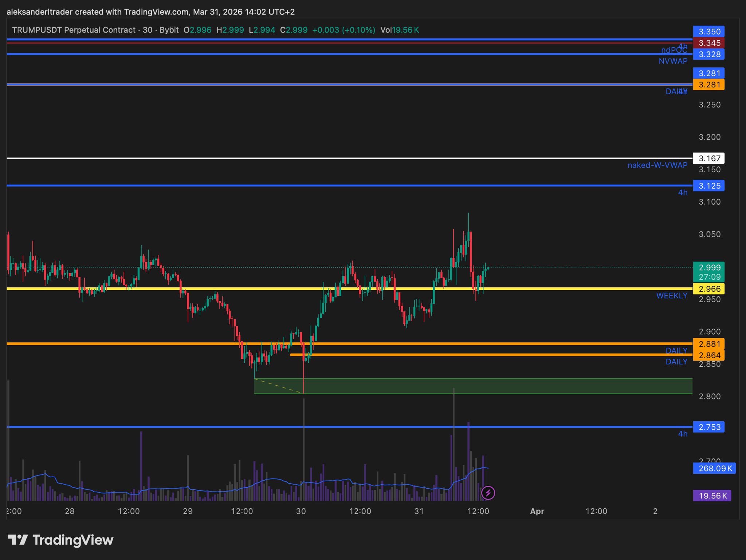The width and height of the screenshot is (746, 560).
Task: Select the blue 3.125 4h level label
Action: [708, 186]
